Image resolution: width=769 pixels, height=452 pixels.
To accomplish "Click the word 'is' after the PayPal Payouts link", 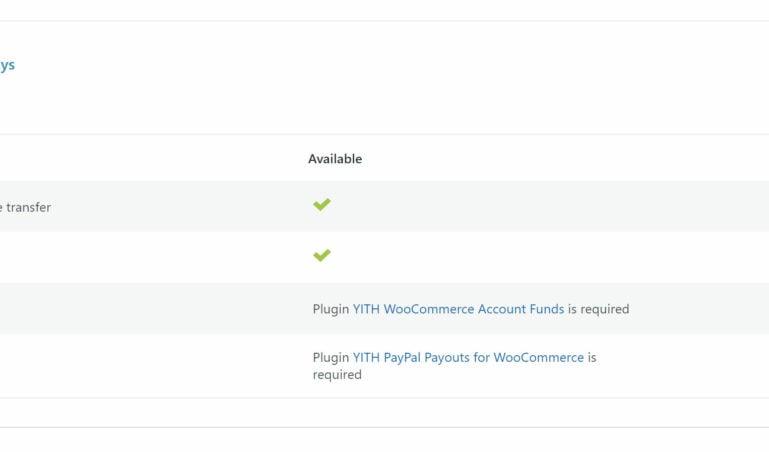I will pyautogui.click(x=592, y=357).
